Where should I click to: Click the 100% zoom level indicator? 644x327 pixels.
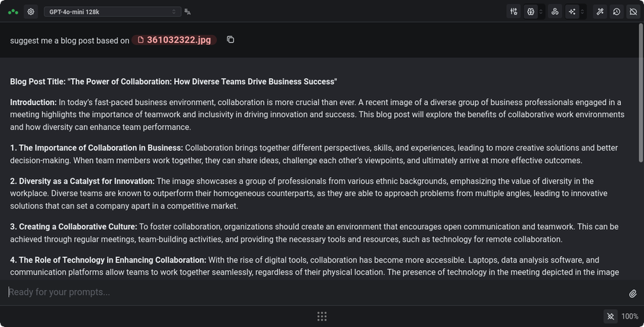click(630, 316)
